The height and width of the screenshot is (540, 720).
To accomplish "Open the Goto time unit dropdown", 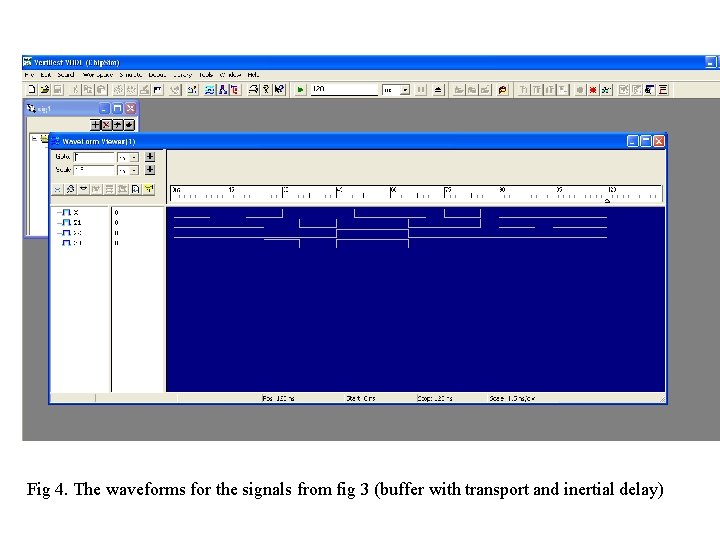I will pos(134,158).
